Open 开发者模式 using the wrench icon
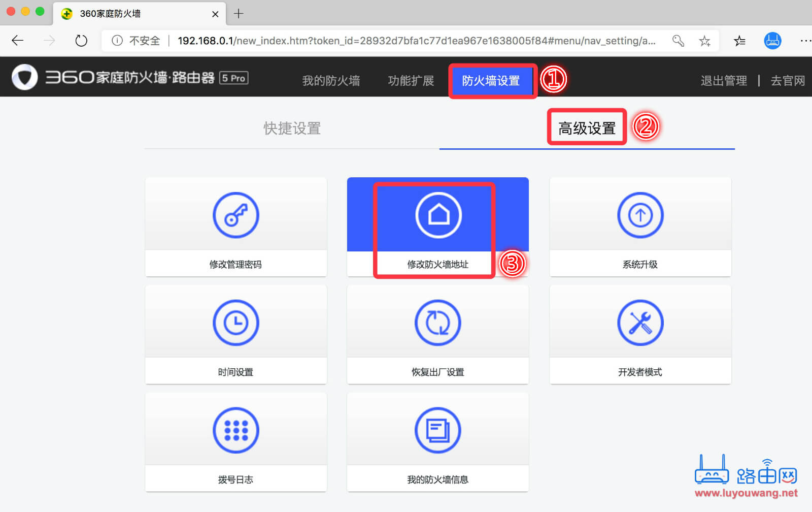 pos(640,322)
